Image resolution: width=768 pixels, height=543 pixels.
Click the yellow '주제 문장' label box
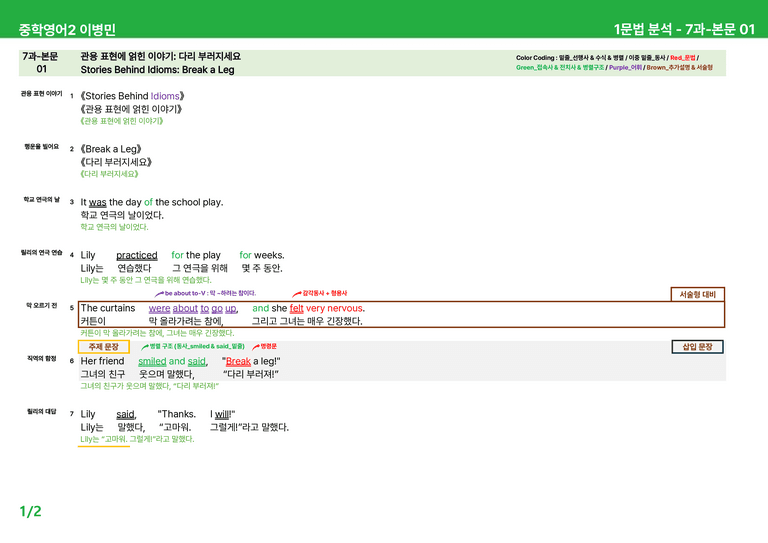[104, 347]
